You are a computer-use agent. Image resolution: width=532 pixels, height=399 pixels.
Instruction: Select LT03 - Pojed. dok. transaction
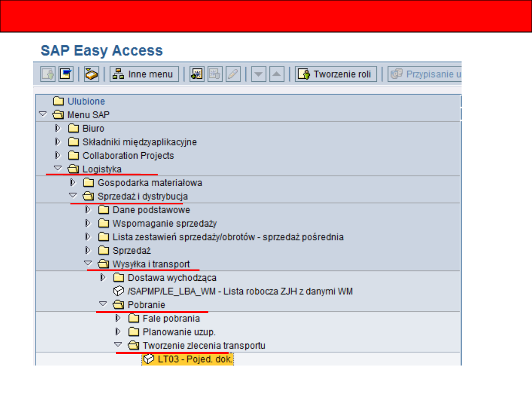click(195, 360)
